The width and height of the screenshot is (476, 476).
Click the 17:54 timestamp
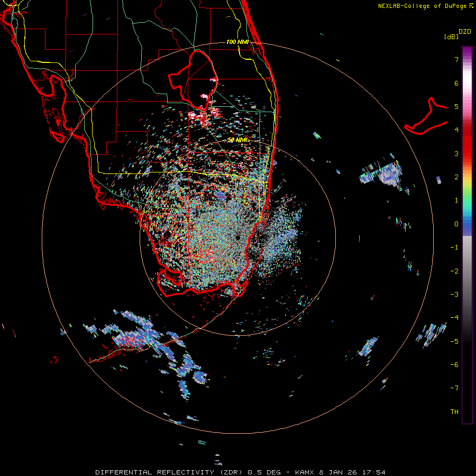375,472
